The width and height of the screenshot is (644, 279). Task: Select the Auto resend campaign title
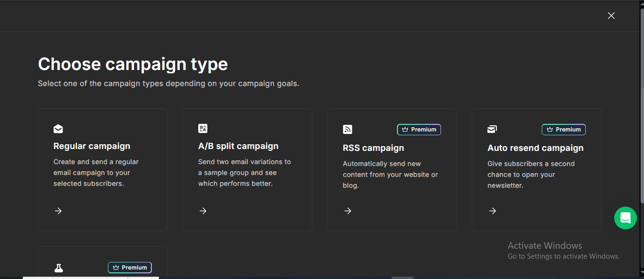[x=536, y=148]
